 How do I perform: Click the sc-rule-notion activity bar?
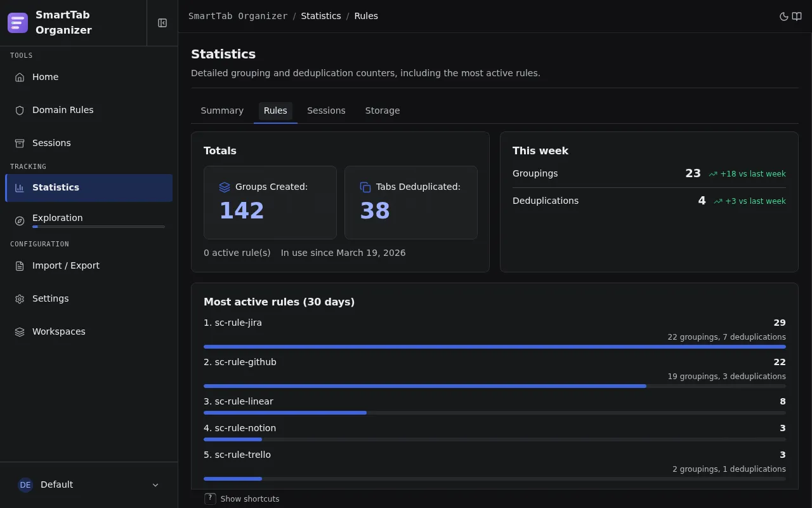click(495, 439)
